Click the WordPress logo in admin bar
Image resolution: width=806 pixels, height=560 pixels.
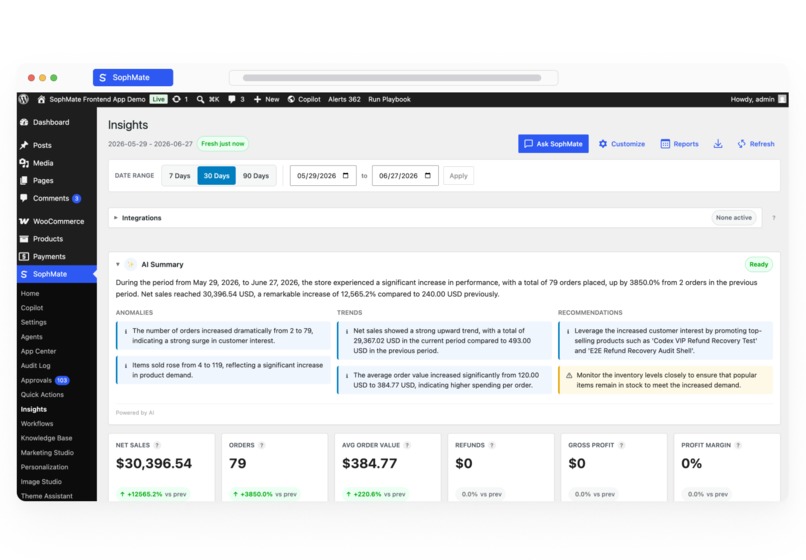pos(24,99)
